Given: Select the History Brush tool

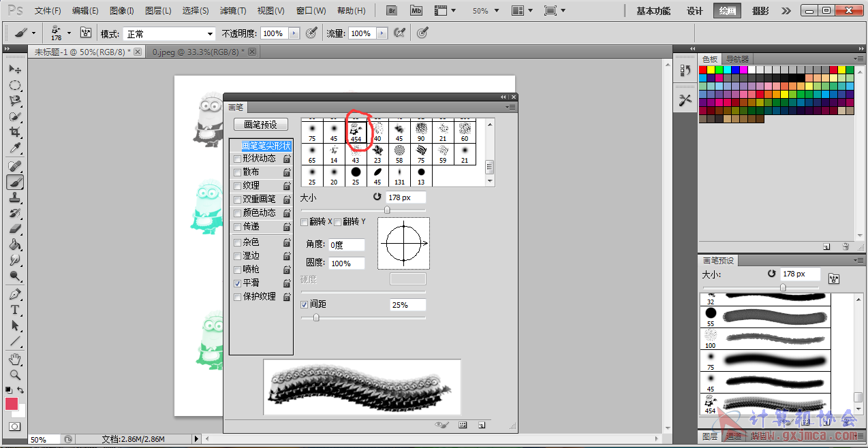Looking at the screenshot, I should coord(14,213).
